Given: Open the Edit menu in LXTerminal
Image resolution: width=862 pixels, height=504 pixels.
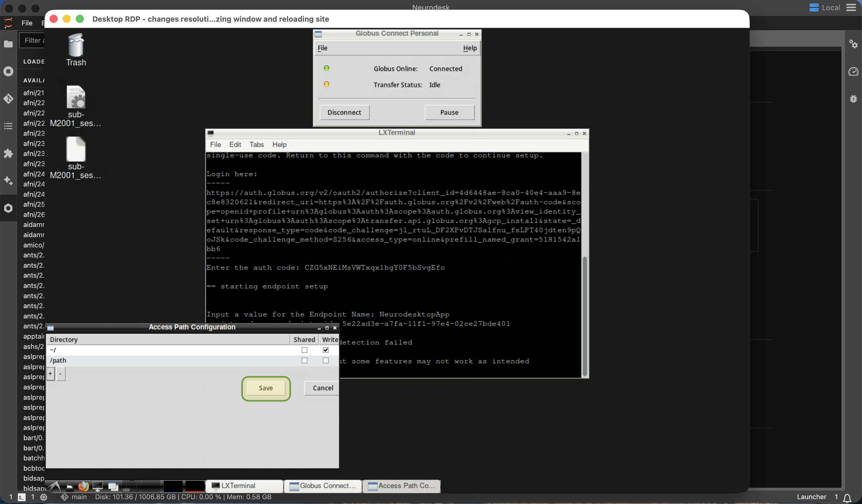Looking at the screenshot, I should click(x=235, y=145).
